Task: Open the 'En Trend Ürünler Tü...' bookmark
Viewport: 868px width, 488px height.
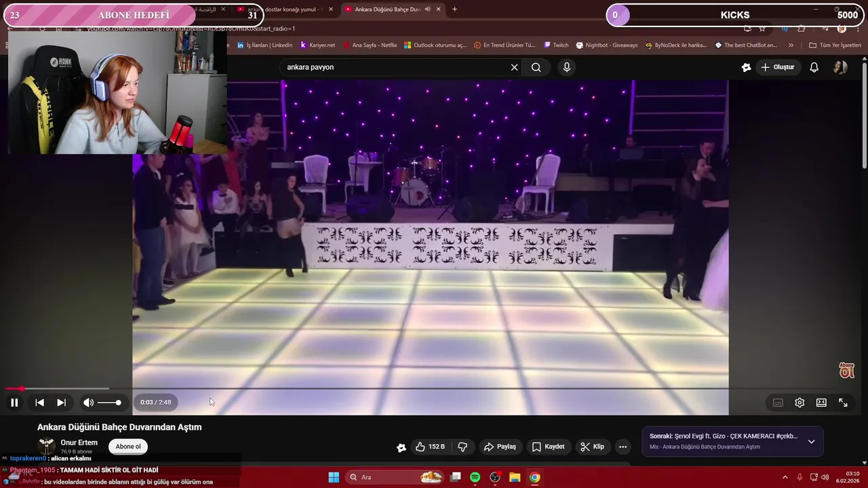Action: point(505,45)
